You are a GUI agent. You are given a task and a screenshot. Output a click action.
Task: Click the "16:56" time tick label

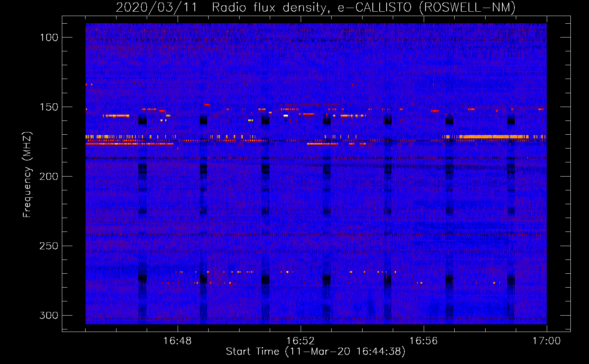[x=424, y=341]
